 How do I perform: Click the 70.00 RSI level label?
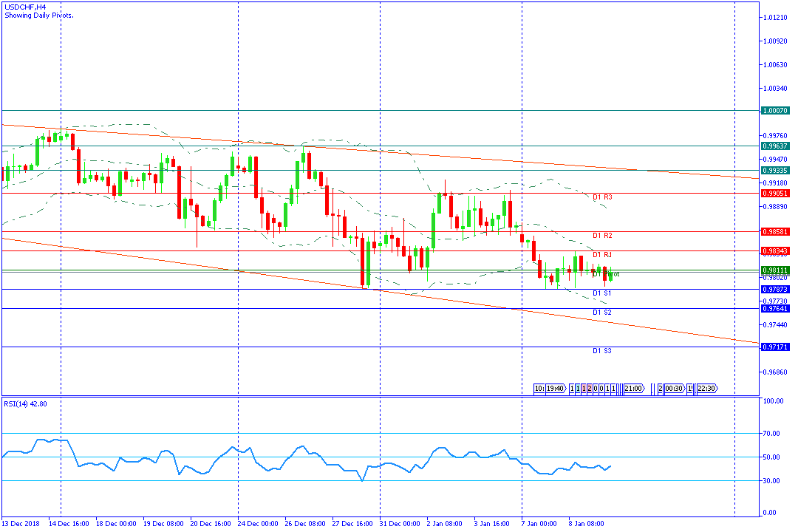coord(773,434)
